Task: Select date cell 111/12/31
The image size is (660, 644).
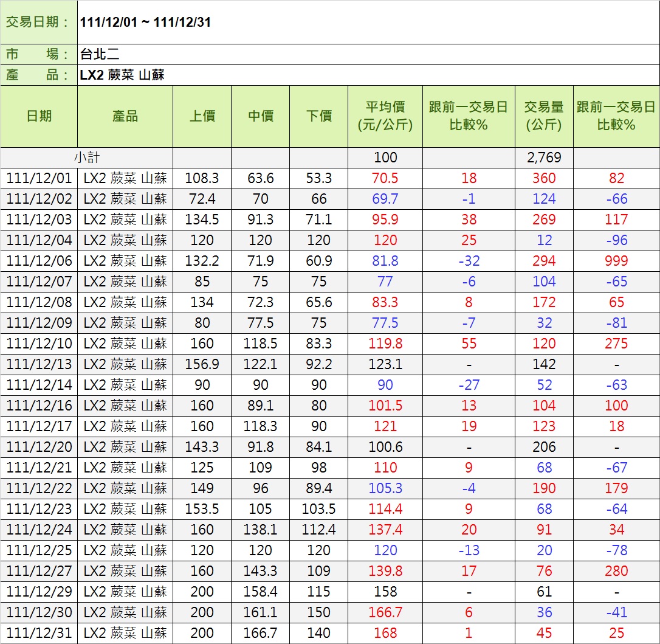Action: point(39,633)
